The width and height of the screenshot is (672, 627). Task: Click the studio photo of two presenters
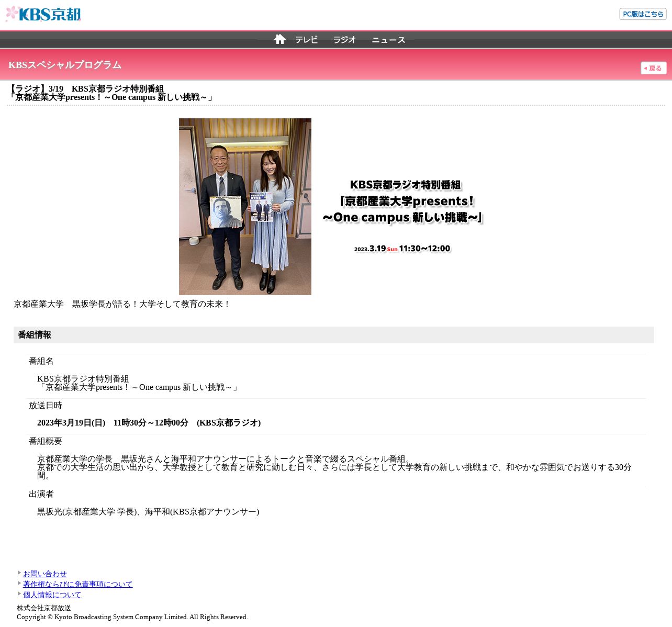point(245,207)
